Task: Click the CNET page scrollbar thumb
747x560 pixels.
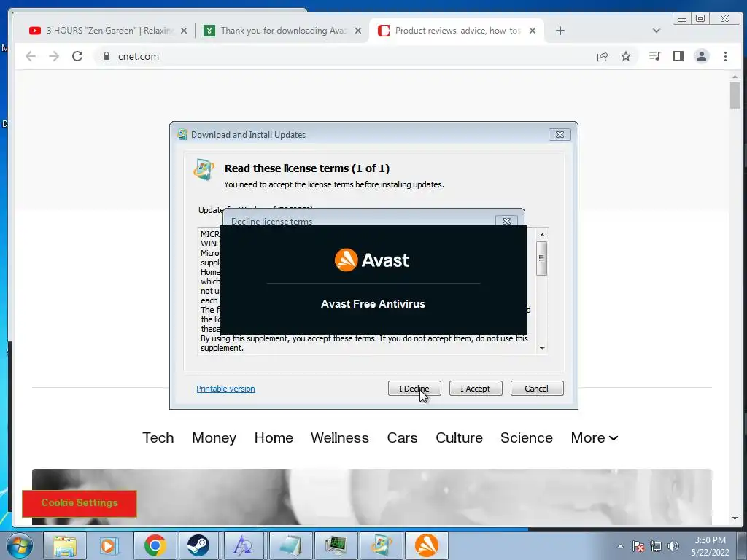Action: pyautogui.click(x=735, y=96)
